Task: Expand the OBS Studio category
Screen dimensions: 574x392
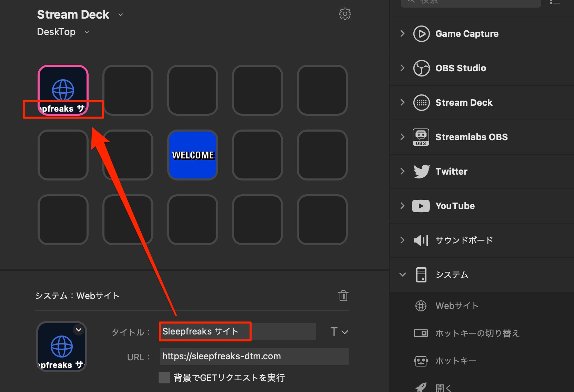Action: tap(402, 68)
